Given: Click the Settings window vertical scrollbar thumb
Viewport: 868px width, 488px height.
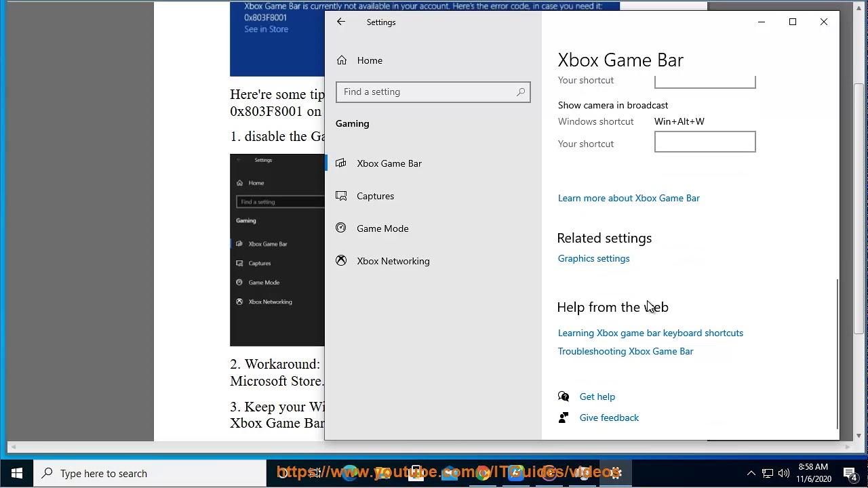Looking at the screenshot, I should pos(838,352).
